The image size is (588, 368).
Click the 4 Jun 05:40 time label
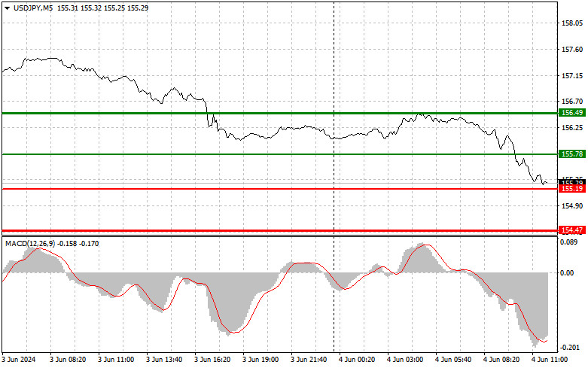click(x=453, y=360)
